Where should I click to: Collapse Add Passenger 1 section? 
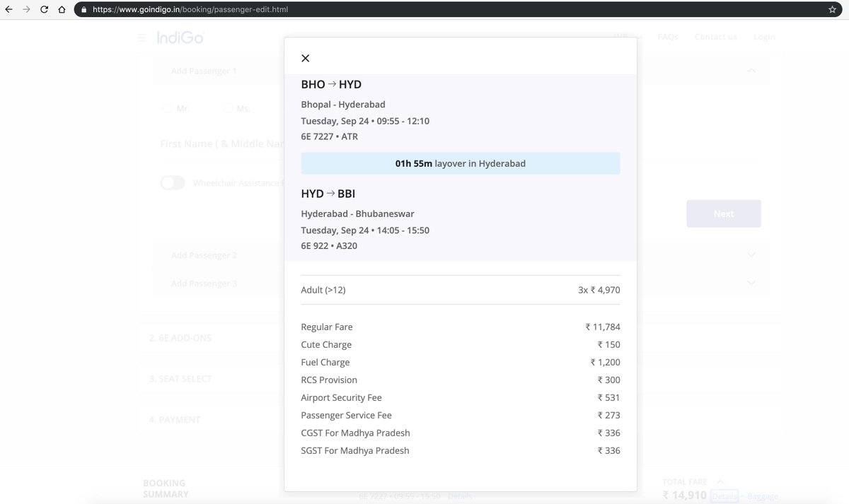tap(751, 71)
